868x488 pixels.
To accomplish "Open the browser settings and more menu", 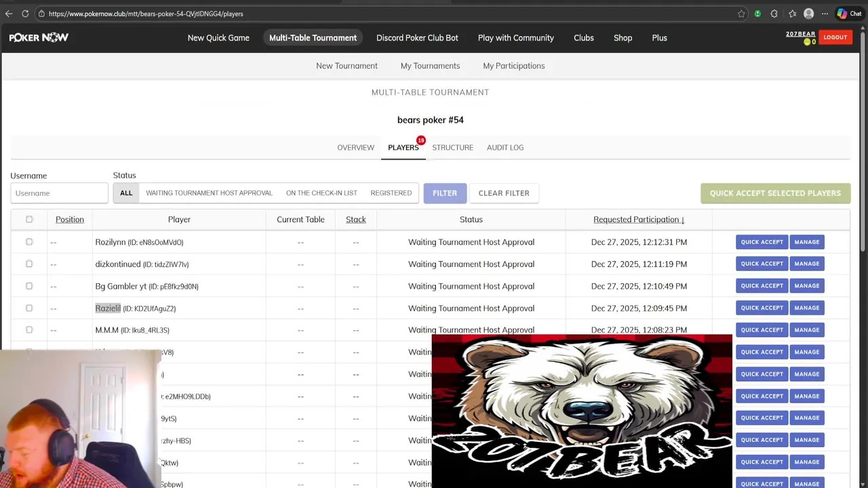I will (825, 14).
